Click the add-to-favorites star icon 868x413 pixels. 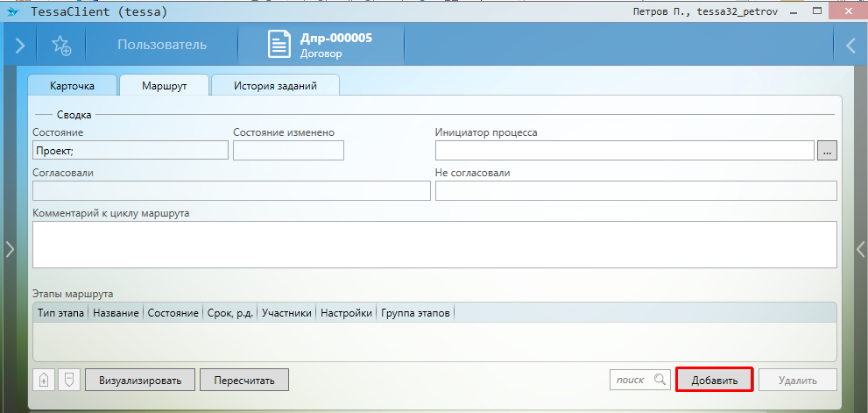[x=61, y=45]
